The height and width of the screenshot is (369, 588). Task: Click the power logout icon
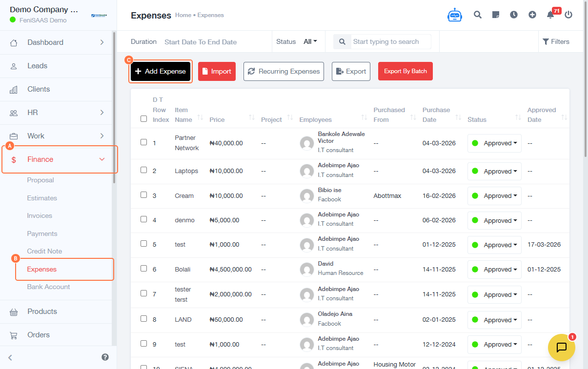[x=568, y=15]
